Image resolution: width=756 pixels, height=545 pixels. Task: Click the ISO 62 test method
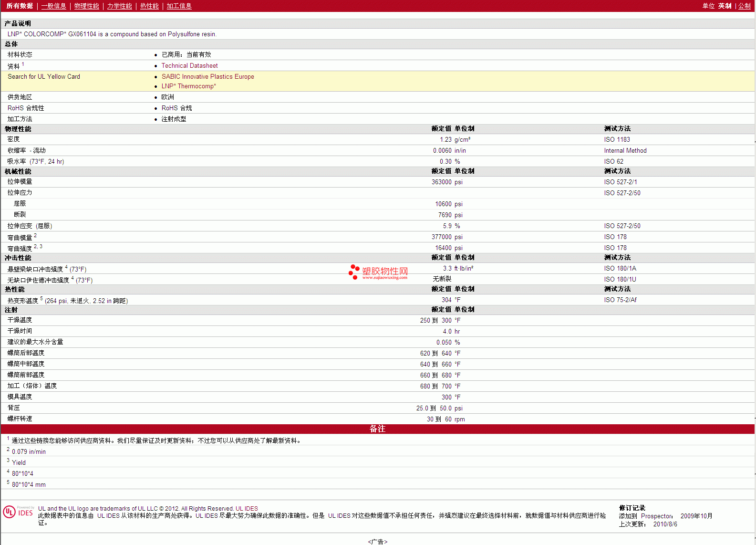pyautogui.click(x=613, y=162)
